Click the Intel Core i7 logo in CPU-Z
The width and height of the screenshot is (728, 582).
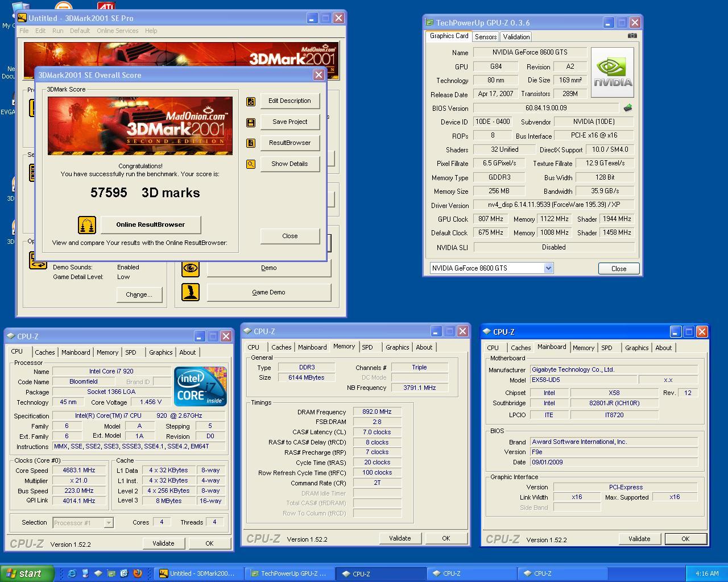[x=200, y=386]
